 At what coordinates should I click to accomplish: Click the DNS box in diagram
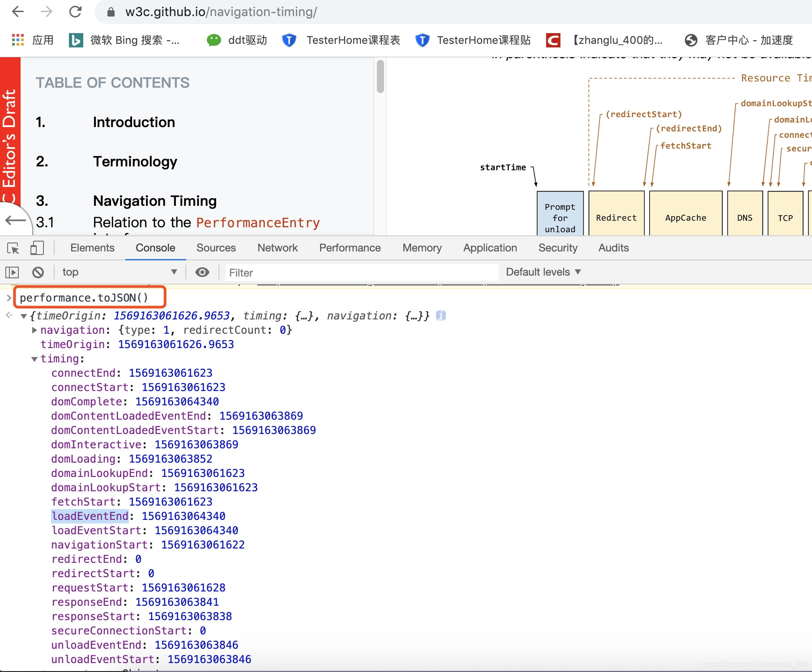(x=745, y=213)
